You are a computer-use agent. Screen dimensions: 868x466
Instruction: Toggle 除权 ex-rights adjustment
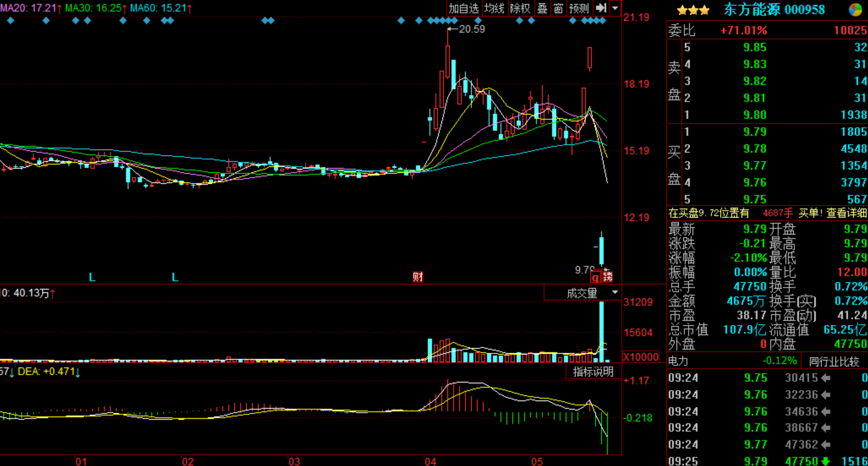[x=520, y=8]
